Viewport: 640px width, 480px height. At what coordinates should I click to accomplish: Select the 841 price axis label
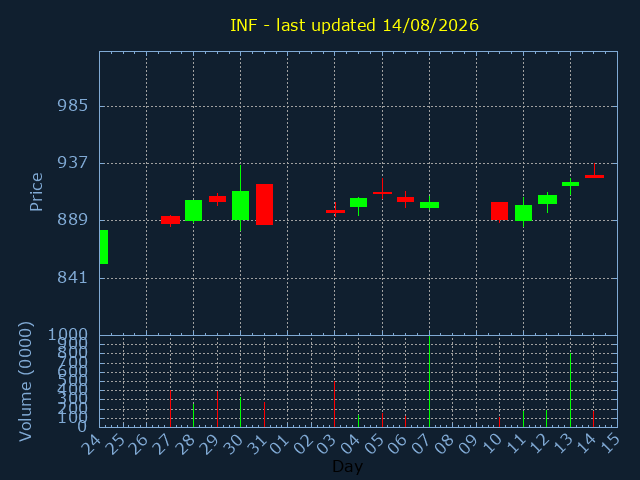coord(72,278)
